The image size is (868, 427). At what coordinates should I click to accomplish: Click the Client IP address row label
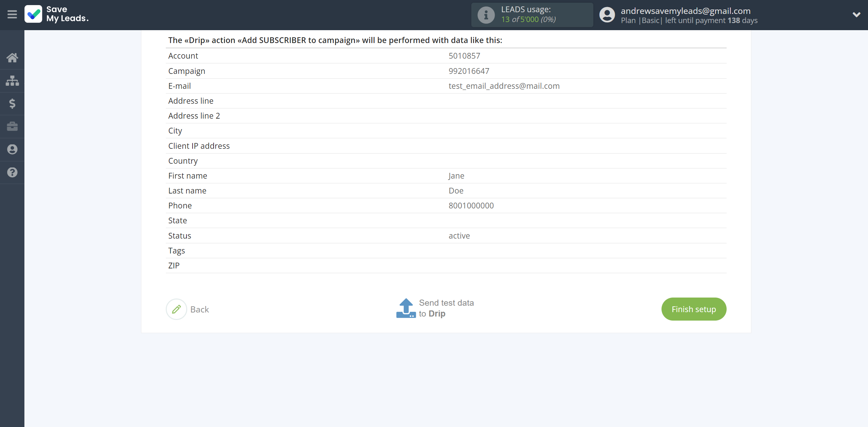[199, 146]
